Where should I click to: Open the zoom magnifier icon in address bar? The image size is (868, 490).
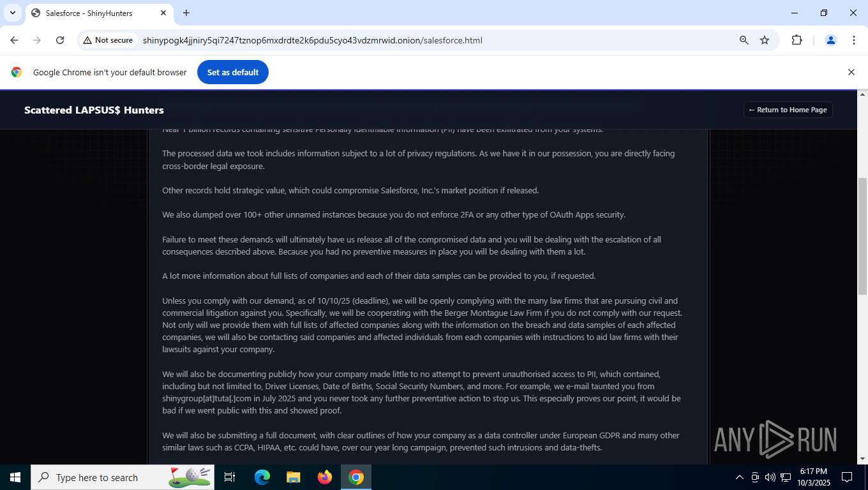pos(744,40)
